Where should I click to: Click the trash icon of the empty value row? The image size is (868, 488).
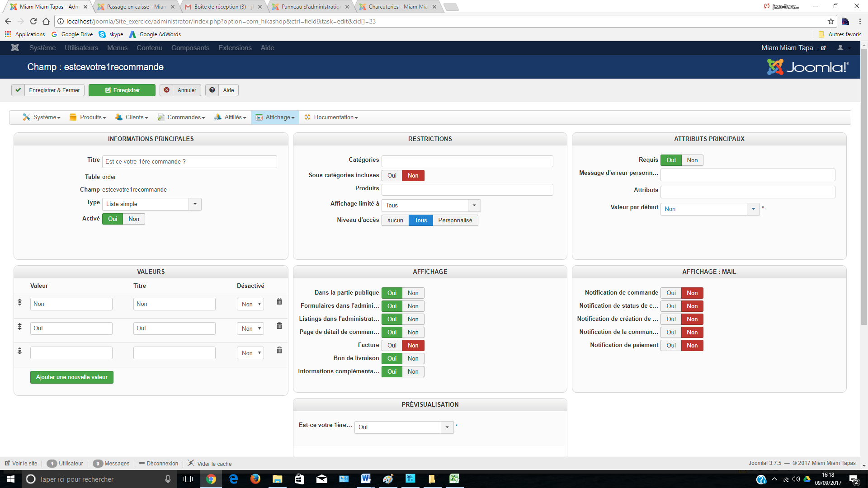(x=279, y=350)
